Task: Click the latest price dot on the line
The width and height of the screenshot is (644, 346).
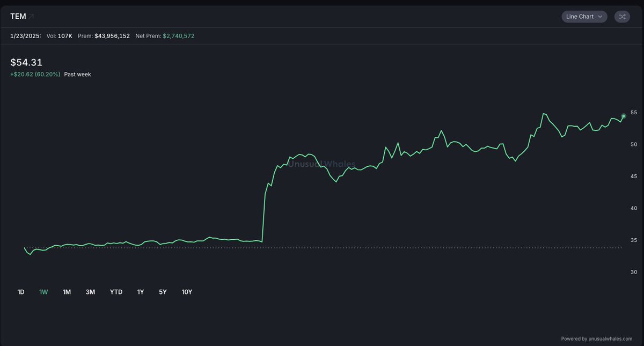Action: point(624,116)
